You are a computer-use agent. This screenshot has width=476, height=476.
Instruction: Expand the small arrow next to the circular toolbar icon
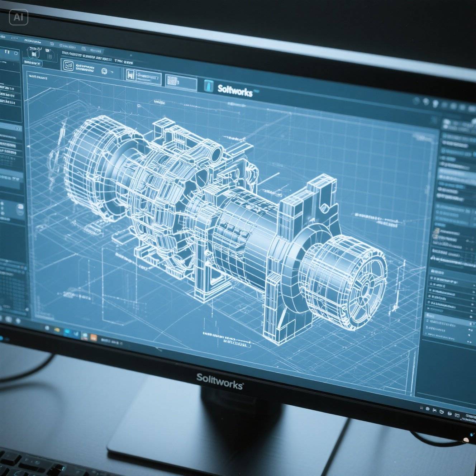(111, 72)
